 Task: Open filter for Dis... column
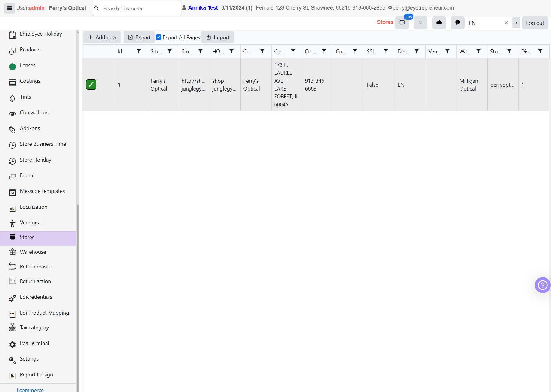540,51
